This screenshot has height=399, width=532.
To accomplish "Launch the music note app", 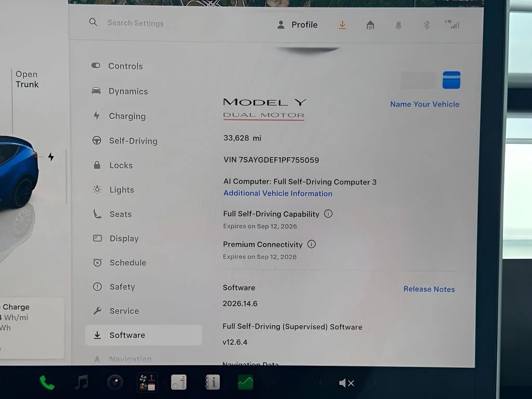I will tap(82, 382).
